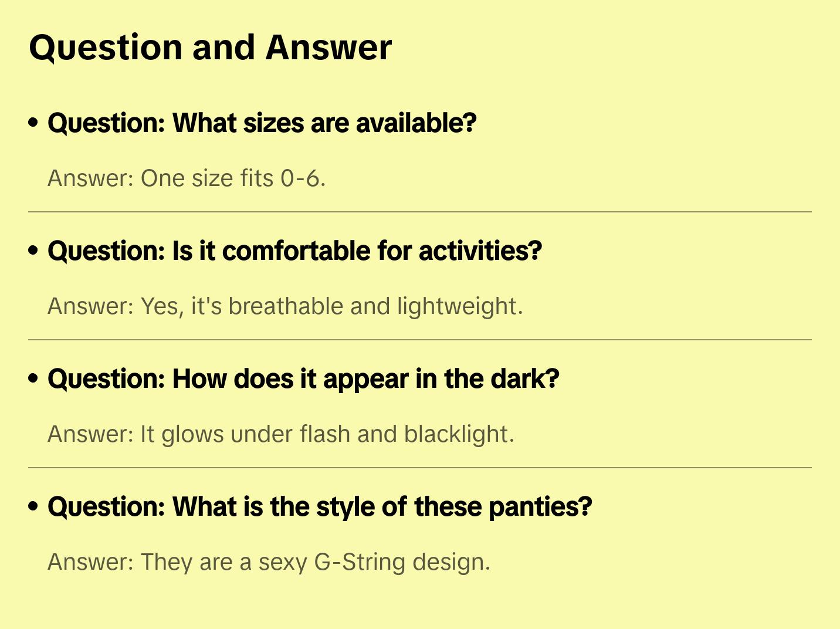Expand the "What sizes are available?" question
The image size is (840, 629).
point(262,123)
